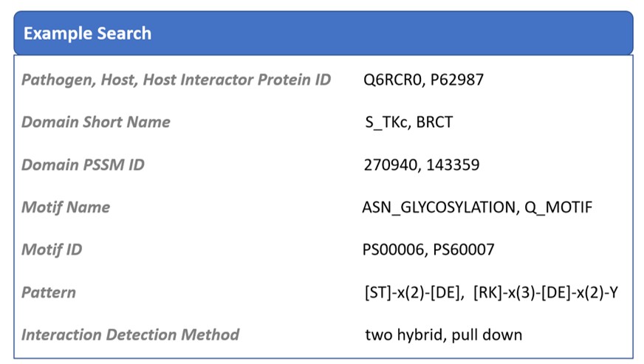
Task: Click the Q_MOTIF motif name
Action: tap(558, 207)
